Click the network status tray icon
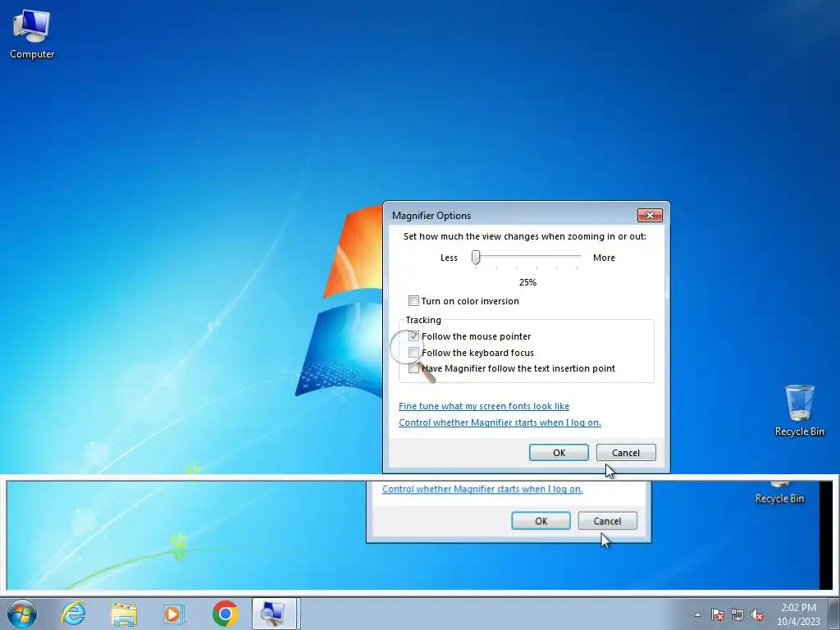The width and height of the screenshot is (840, 630). 737,614
